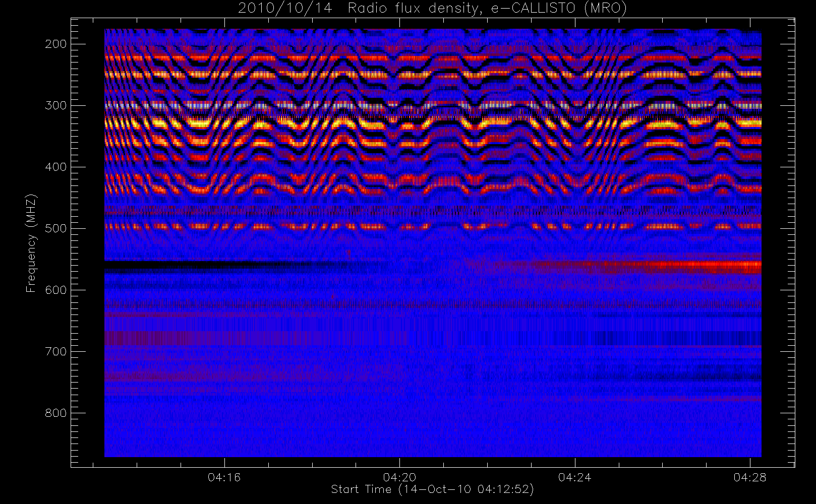Click the 500 frequency tick label
The image size is (816, 504).
coord(56,228)
